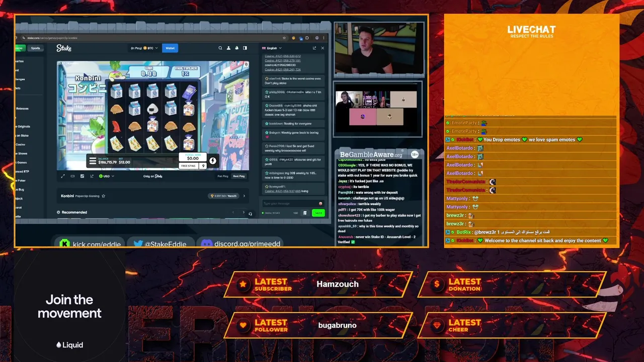Toggle the chat sidebar panel icon in header
The image size is (644, 362).
(x=245, y=48)
